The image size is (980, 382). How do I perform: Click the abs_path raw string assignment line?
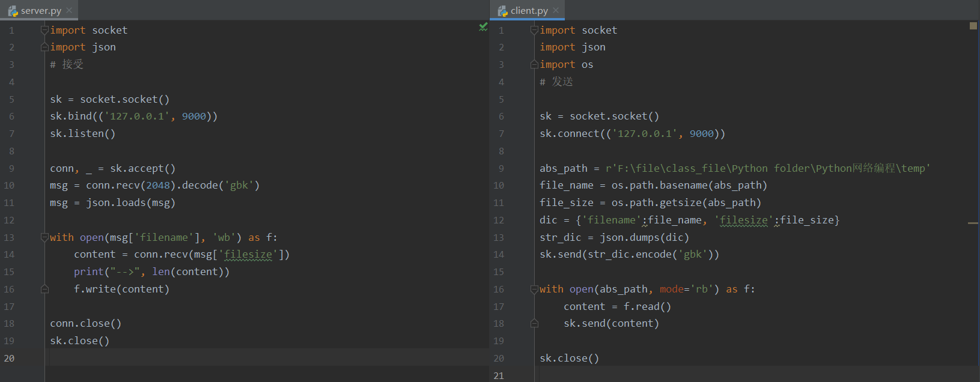(735, 168)
